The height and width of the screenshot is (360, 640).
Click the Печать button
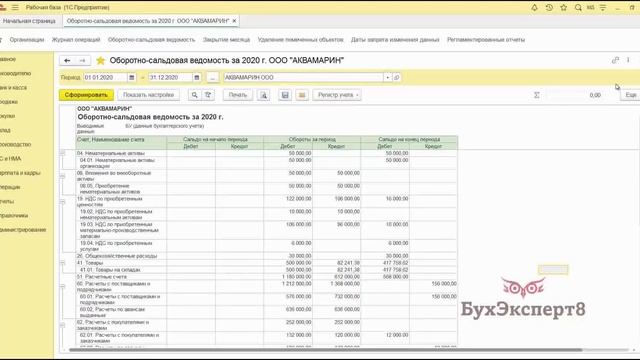pos(238,95)
